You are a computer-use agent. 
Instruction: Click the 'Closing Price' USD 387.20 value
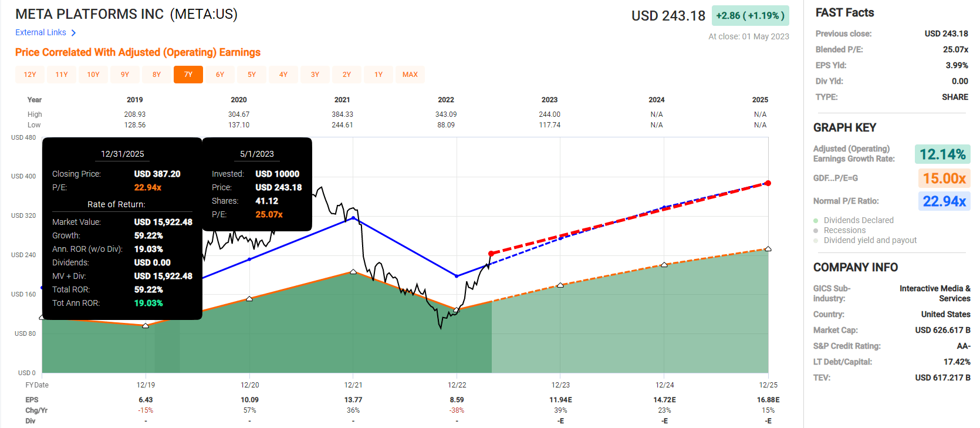coord(157,174)
